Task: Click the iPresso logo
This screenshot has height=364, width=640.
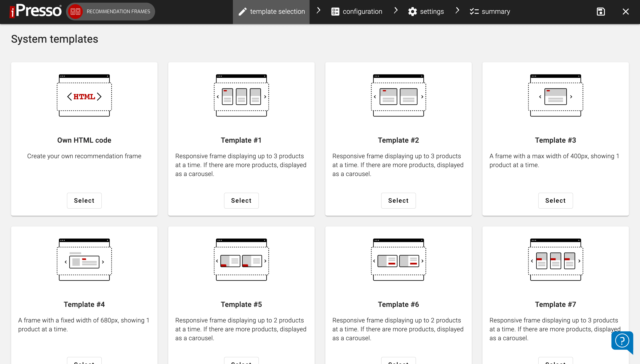Action: tap(35, 11)
